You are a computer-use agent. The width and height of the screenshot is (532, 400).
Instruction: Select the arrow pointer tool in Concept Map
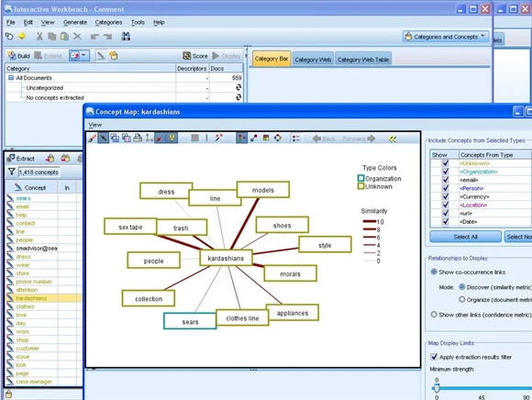(104, 139)
